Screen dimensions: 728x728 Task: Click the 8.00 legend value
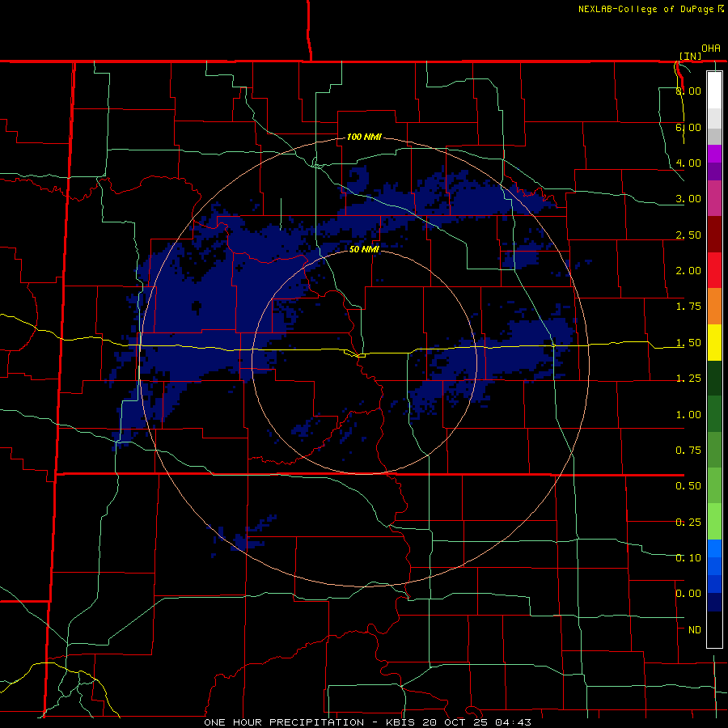[x=688, y=91]
